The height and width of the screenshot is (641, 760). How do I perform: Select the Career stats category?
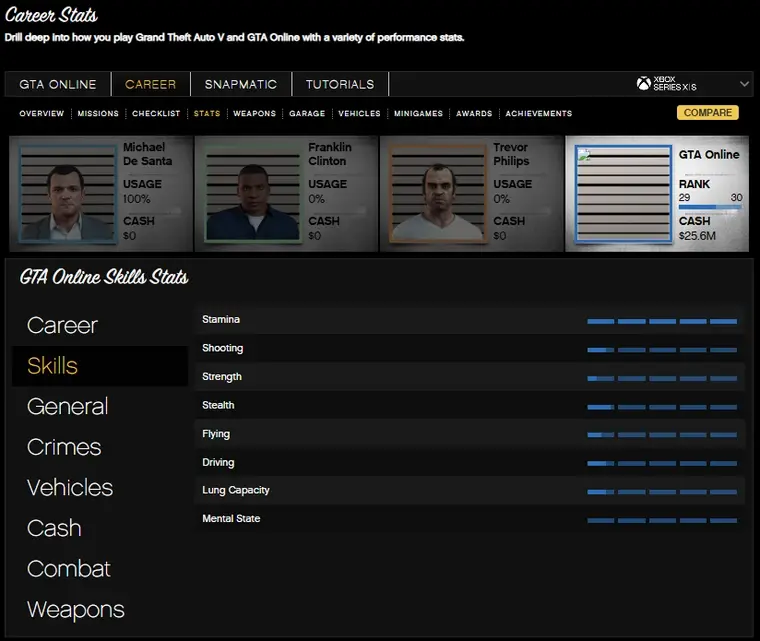pos(62,325)
